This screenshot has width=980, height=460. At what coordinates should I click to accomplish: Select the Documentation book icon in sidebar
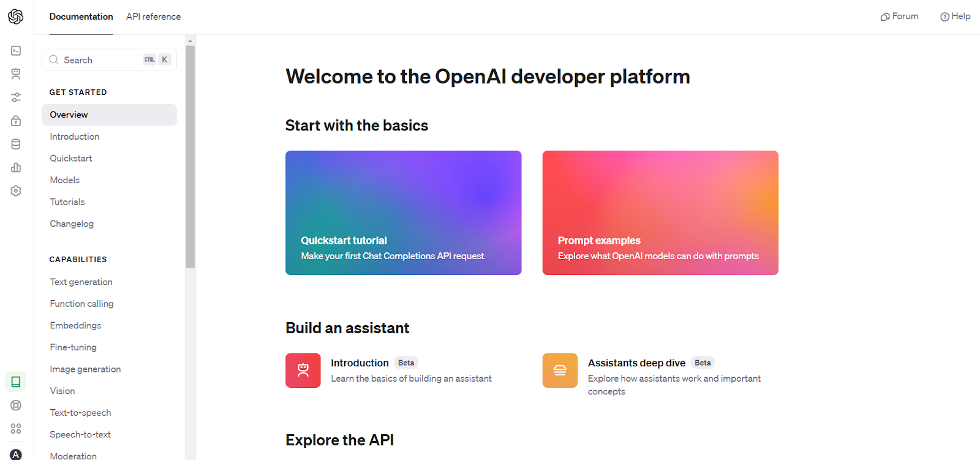pos(16,382)
